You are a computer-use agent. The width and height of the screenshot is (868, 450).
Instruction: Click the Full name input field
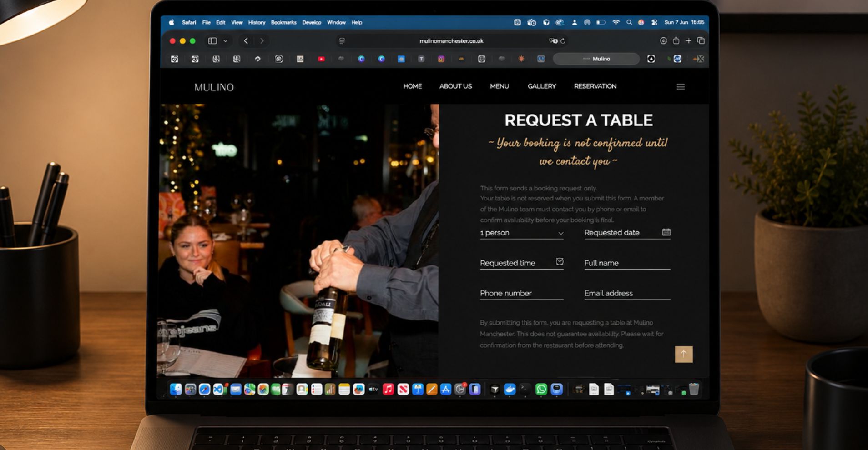pos(627,263)
